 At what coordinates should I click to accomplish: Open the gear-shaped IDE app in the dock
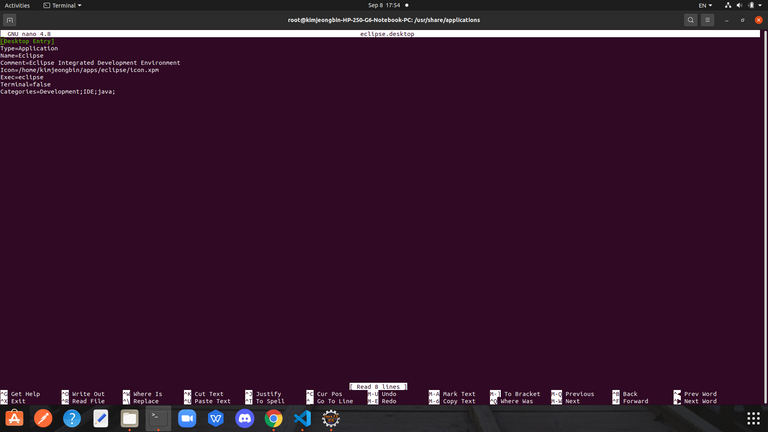click(331, 419)
